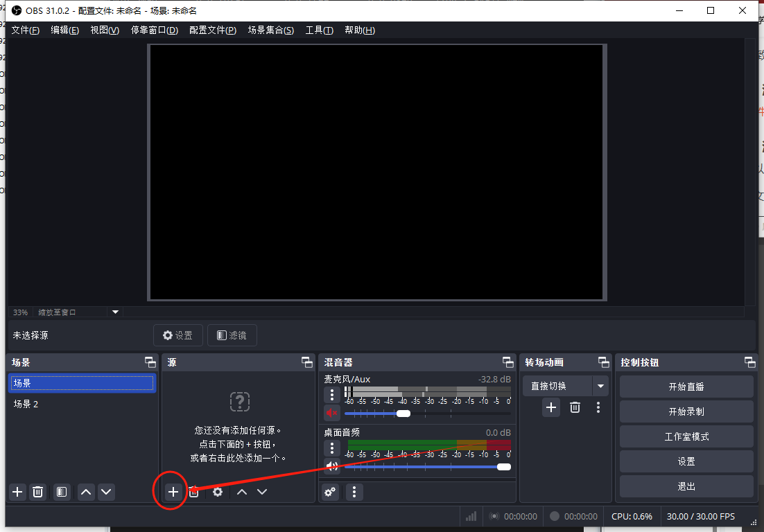
Task: Delete the selected scene using trash icon
Action: 38,492
